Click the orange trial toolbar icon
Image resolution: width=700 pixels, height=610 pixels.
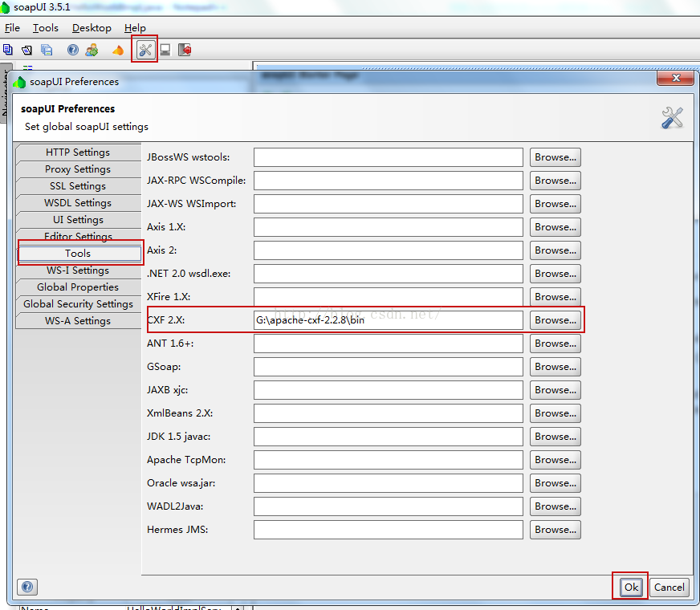118,51
